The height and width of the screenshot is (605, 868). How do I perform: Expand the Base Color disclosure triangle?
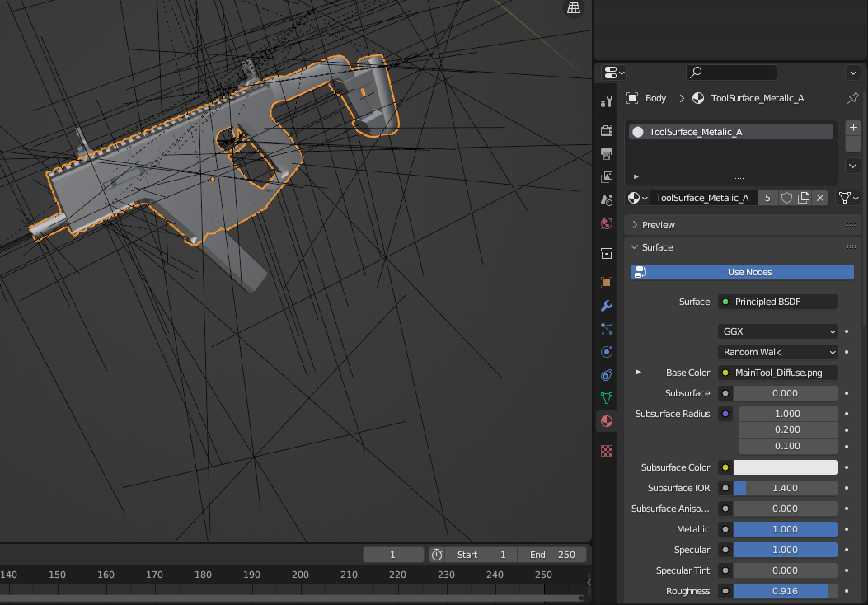coord(639,373)
